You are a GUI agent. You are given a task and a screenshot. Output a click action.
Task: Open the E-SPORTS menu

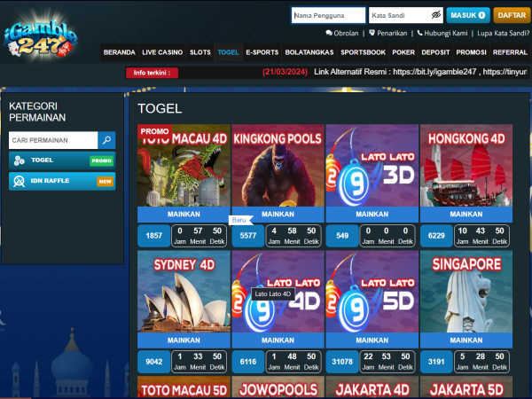click(262, 52)
